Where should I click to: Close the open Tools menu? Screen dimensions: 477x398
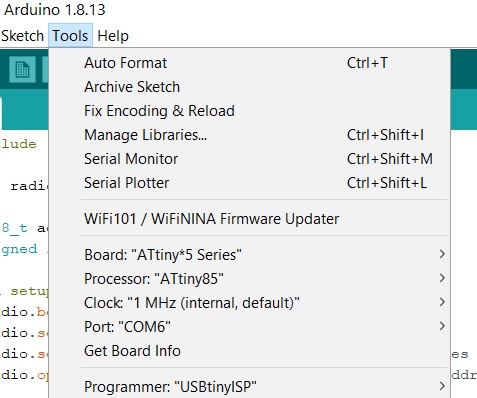[70, 36]
